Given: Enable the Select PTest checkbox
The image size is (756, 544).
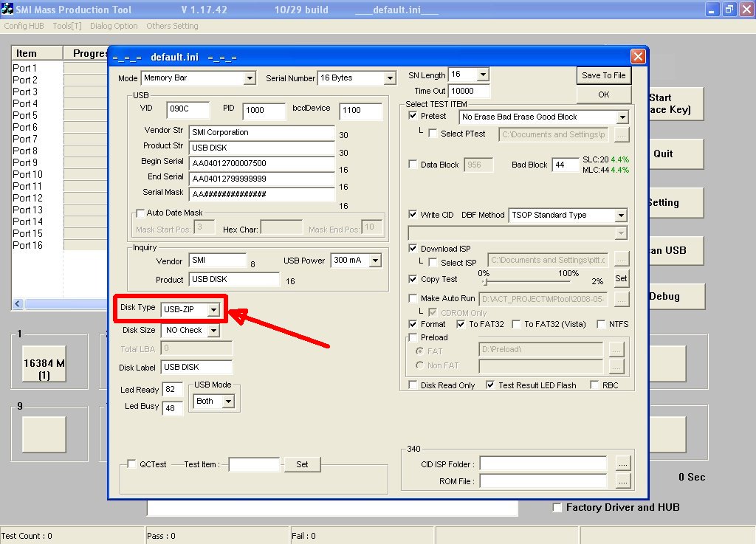Looking at the screenshot, I should (433, 134).
